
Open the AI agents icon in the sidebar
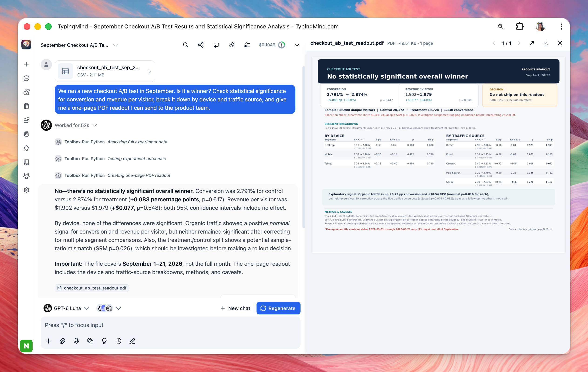(26, 92)
